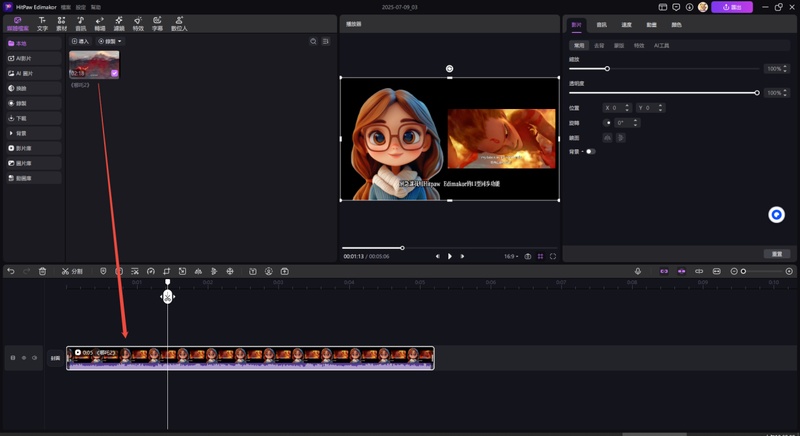Open the 16:9 aspect ratio dropdown
The width and height of the screenshot is (800, 436).
click(511, 257)
